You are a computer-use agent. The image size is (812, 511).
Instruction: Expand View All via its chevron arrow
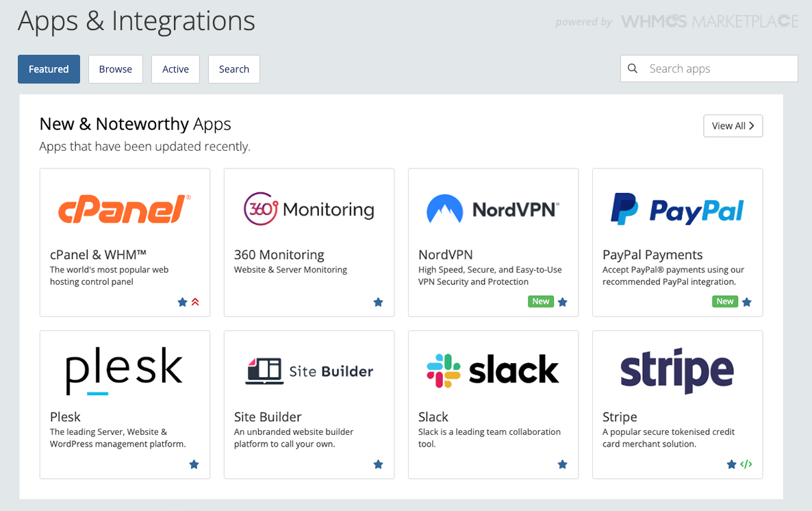(x=752, y=125)
